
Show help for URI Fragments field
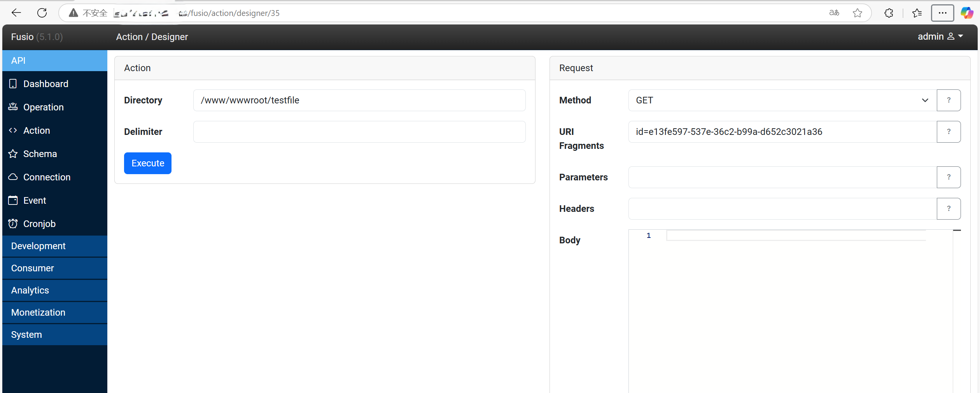coord(948,132)
